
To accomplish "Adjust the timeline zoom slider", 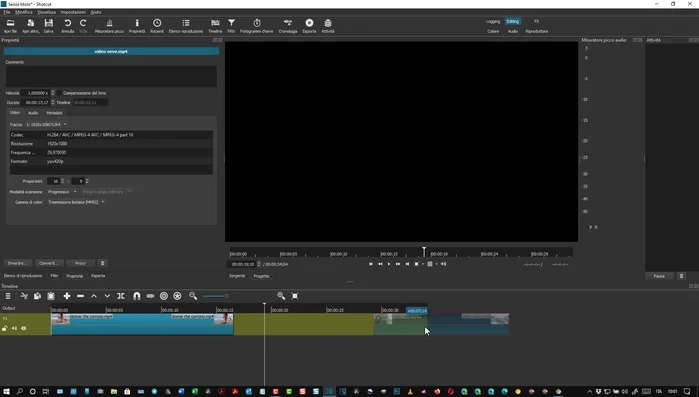I will 215,296.
